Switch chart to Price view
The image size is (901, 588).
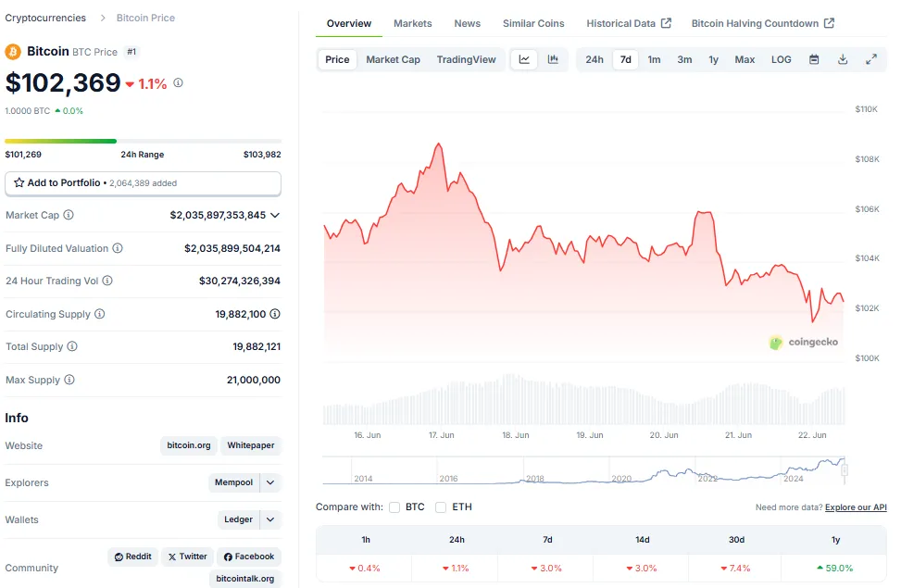337,59
